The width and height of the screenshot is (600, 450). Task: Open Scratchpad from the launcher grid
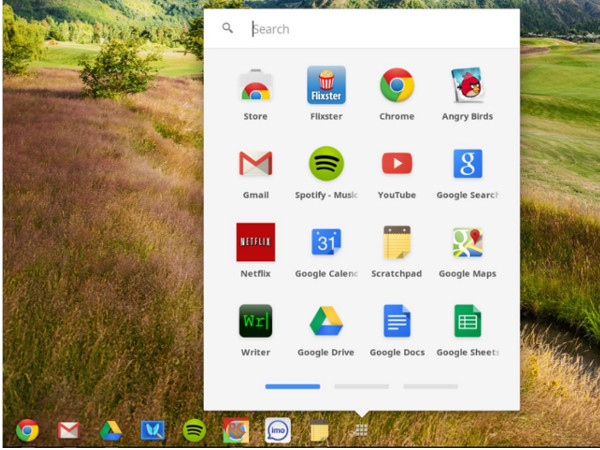pyautogui.click(x=397, y=242)
